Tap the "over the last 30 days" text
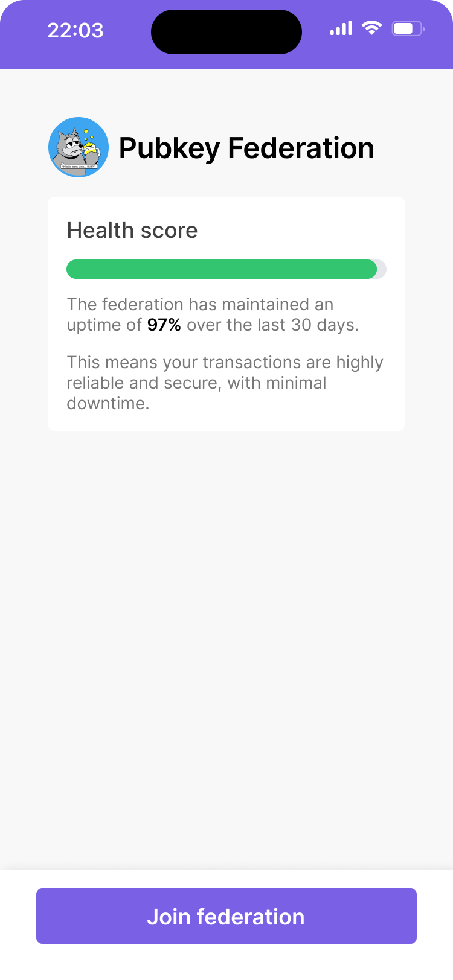Image resolution: width=453 pixels, height=980 pixels. pos(272,325)
